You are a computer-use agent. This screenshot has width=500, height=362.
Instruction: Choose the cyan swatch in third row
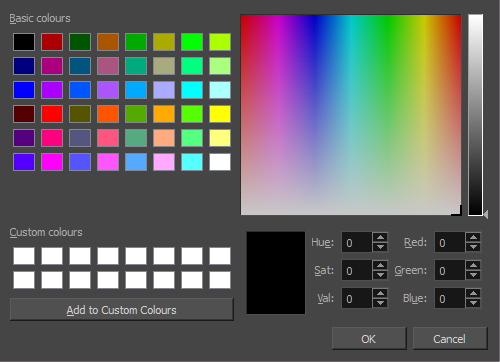click(192, 90)
